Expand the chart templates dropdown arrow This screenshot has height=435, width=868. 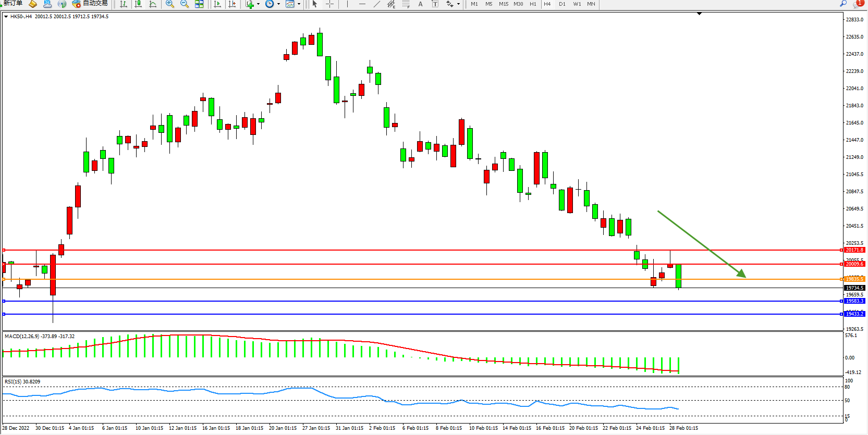coord(299,4)
